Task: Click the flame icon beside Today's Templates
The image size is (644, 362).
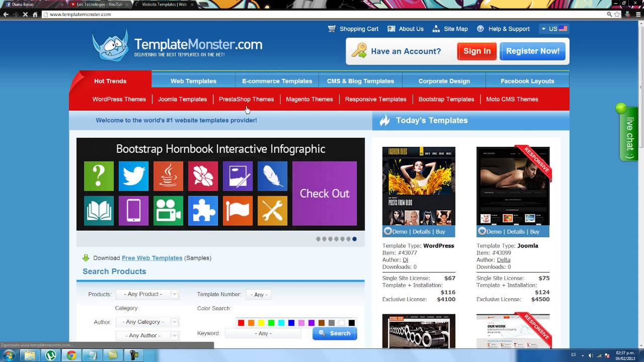Action: [x=384, y=120]
